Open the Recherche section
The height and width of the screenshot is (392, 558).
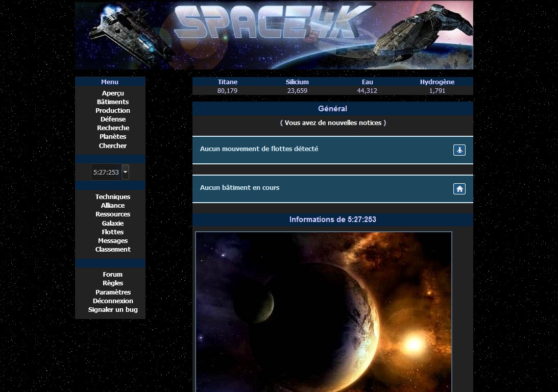(x=113, y=128)
